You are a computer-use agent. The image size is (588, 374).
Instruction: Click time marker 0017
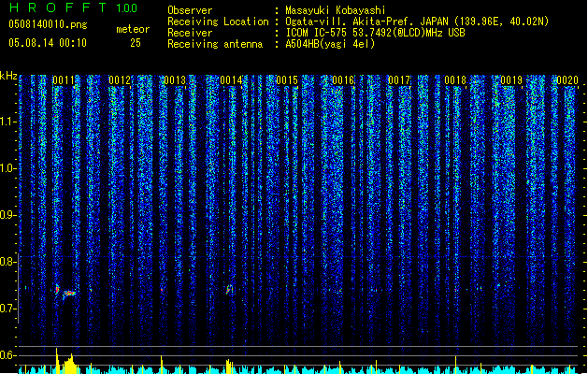click(x=399, y=80)
